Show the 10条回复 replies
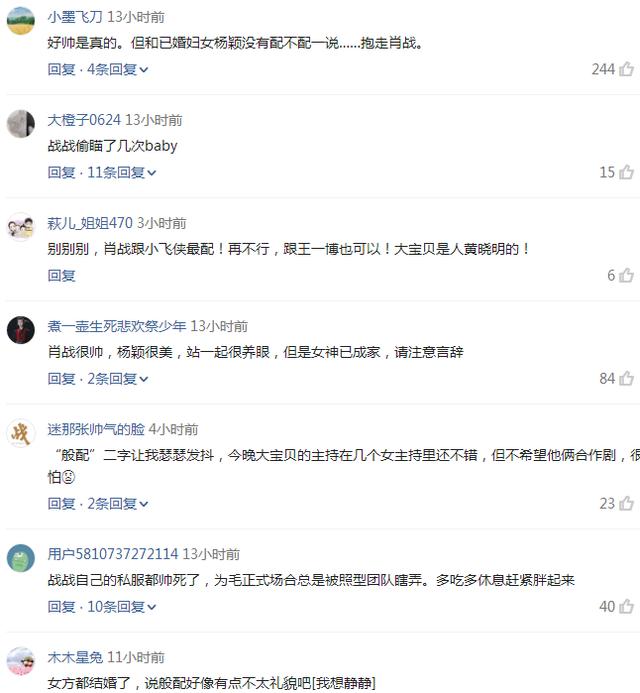640x693 pixels. click(x=122, y=607)
